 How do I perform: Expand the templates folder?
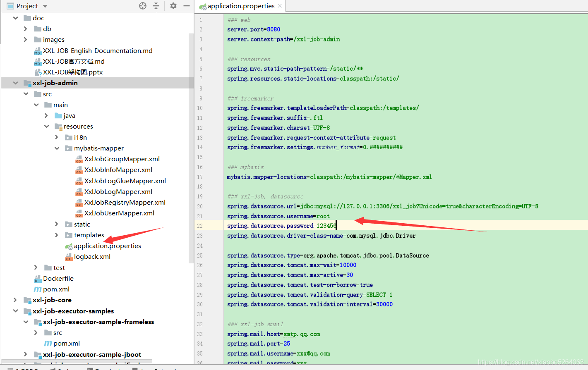click(x=57, y=235)
